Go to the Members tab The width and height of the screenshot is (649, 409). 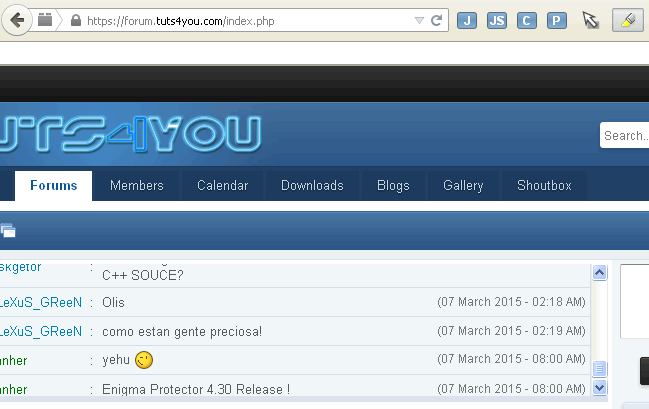pos(136,185)
